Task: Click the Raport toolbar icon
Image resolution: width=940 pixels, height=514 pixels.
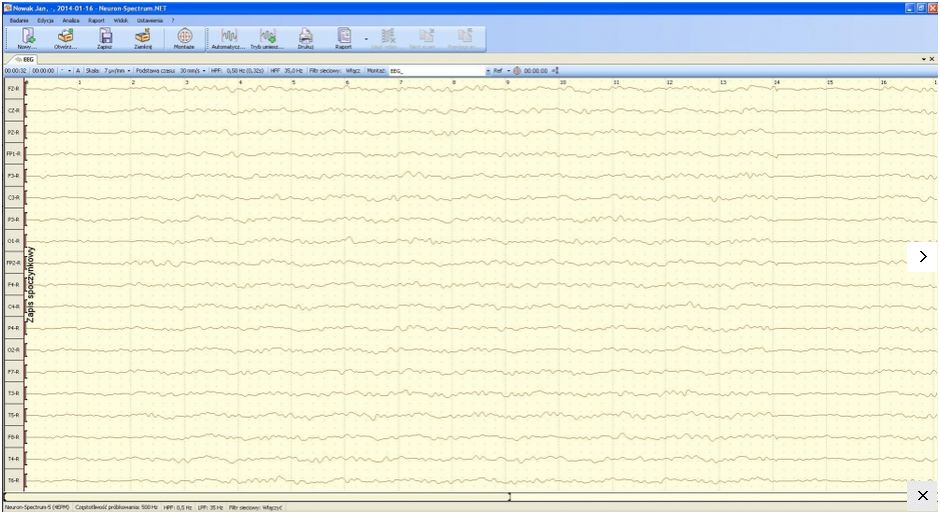Action: pyautogui.click(x=344, y=37)
